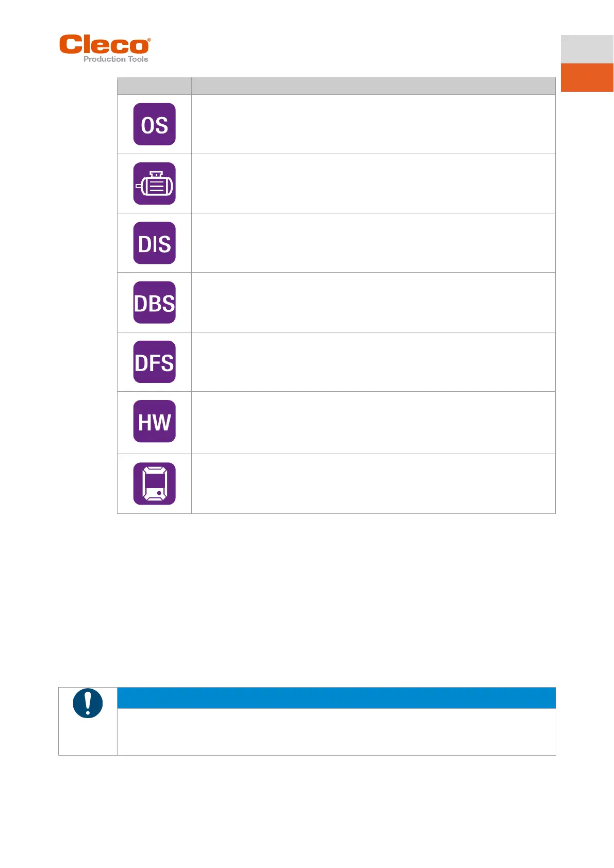Click the DFS icon
This screenshot has height=868, width=614.
tap(154, 362)
